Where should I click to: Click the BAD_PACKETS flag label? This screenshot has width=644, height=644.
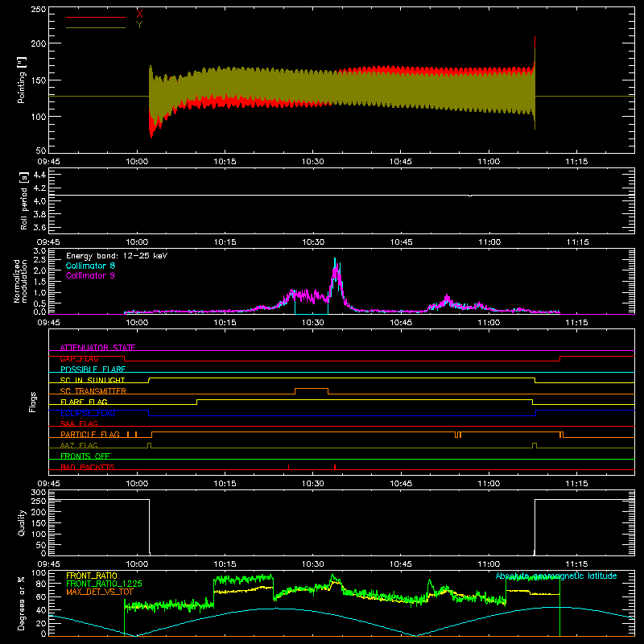[x=88, y=467]
